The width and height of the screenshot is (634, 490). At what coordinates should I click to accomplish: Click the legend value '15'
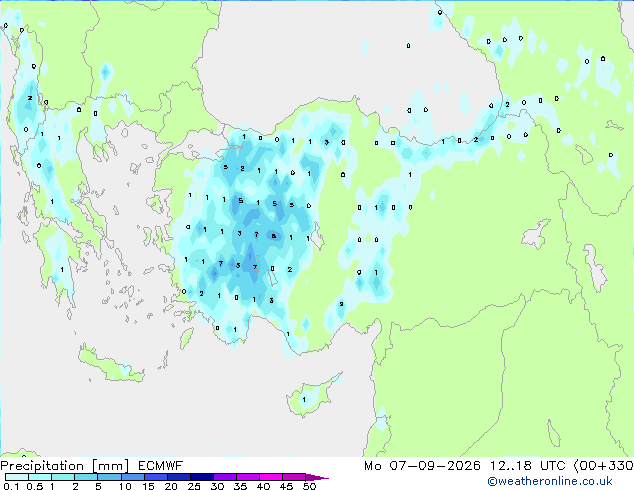pos(148,486)
